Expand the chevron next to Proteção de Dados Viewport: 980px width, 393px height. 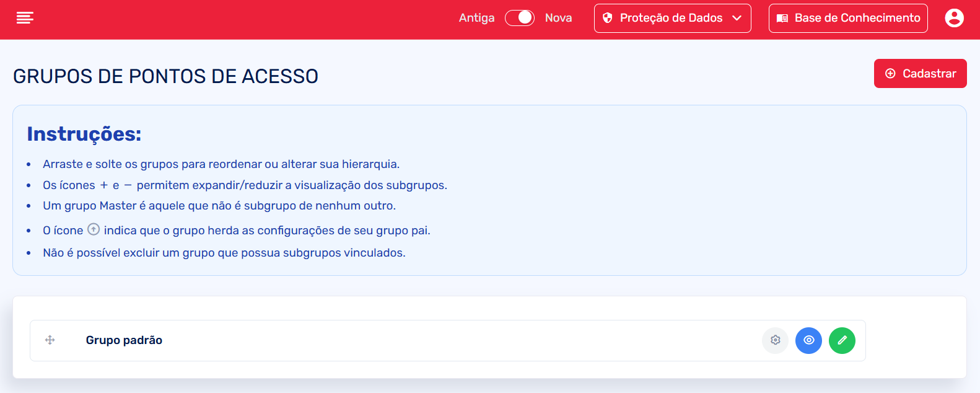pos(737,18)
